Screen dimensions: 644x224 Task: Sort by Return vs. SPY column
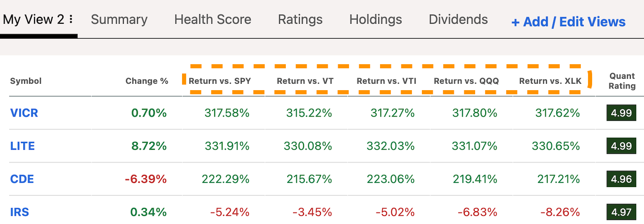(x=220, y=81)
